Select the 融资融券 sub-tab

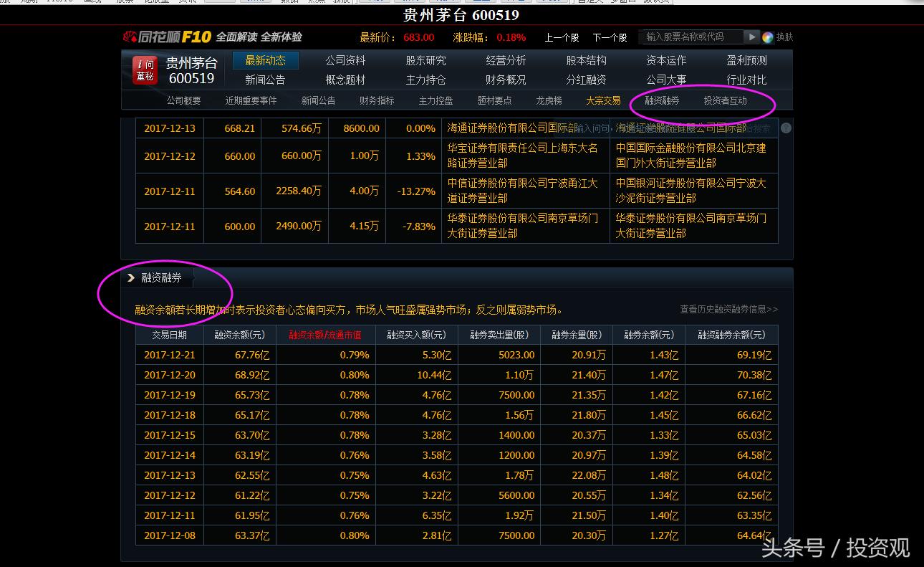tap(662, 100)
